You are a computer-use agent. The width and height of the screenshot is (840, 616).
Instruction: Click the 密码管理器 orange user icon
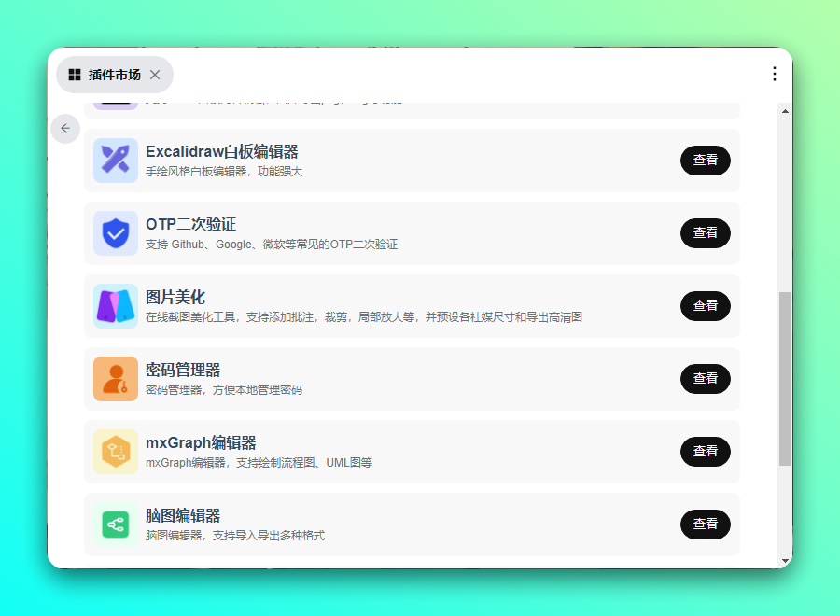pos(116,379)
